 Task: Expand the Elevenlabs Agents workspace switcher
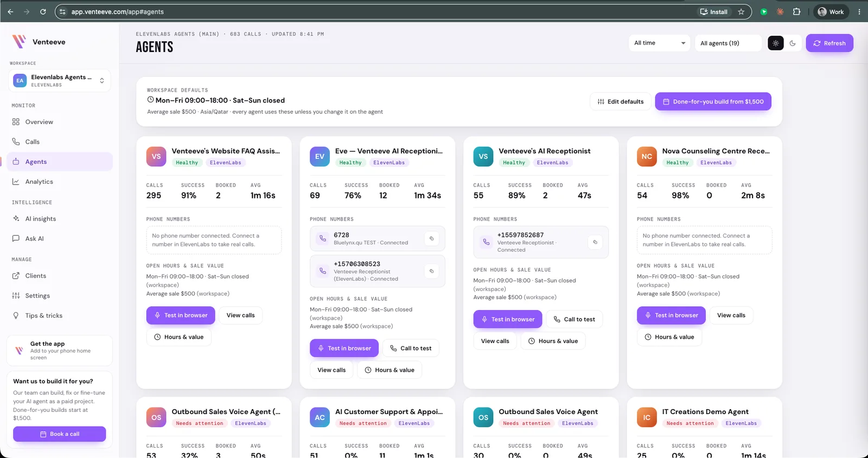(x=60, y=81)
